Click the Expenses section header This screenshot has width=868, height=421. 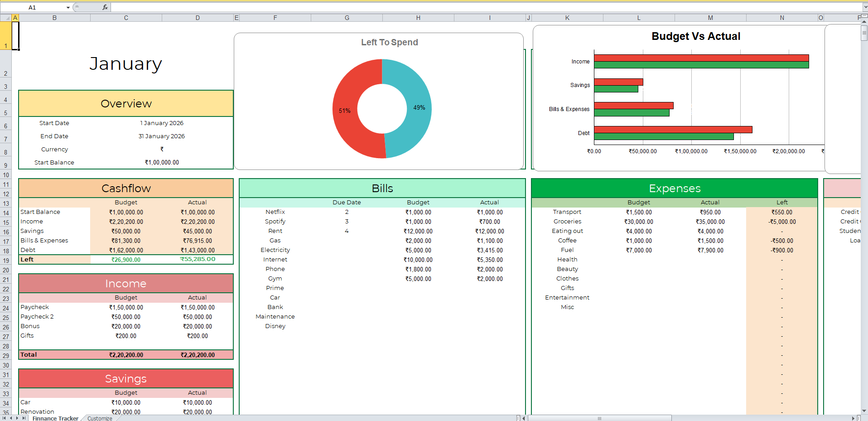(x=675, y=188)
